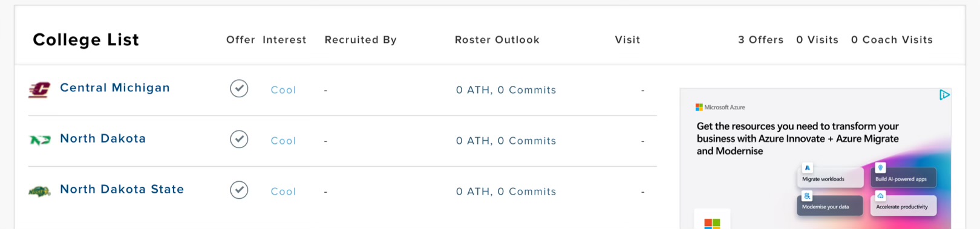Screen dimensions: 980x229
Task: Click the Modernise your data tile
Action: click(x=829, y=205)
